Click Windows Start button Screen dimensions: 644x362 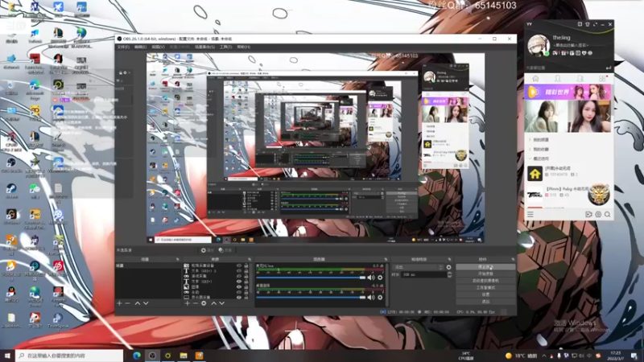[7, 356]
